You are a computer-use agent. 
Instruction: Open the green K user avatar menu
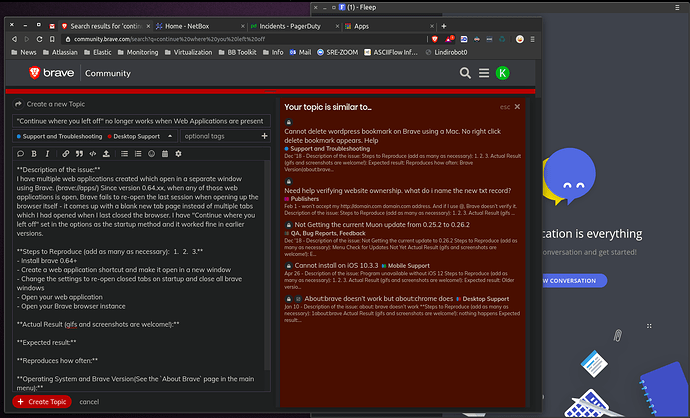503,73
